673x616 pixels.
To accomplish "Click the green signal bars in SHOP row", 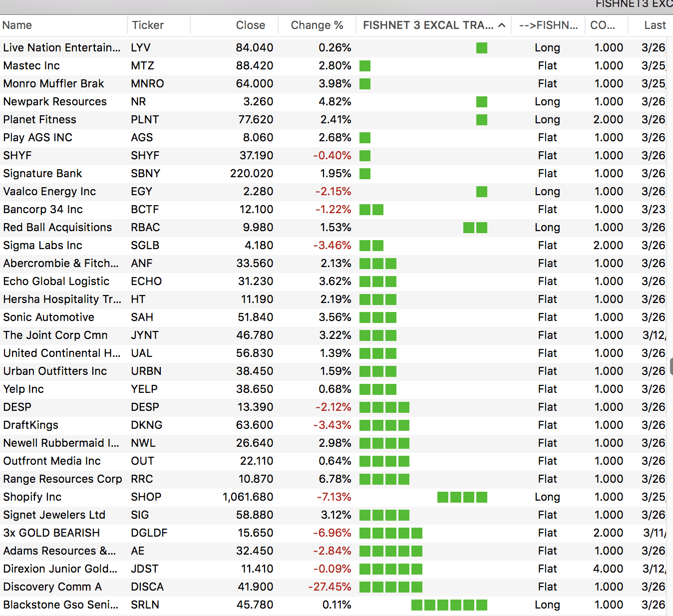I will tap(462, 497).
